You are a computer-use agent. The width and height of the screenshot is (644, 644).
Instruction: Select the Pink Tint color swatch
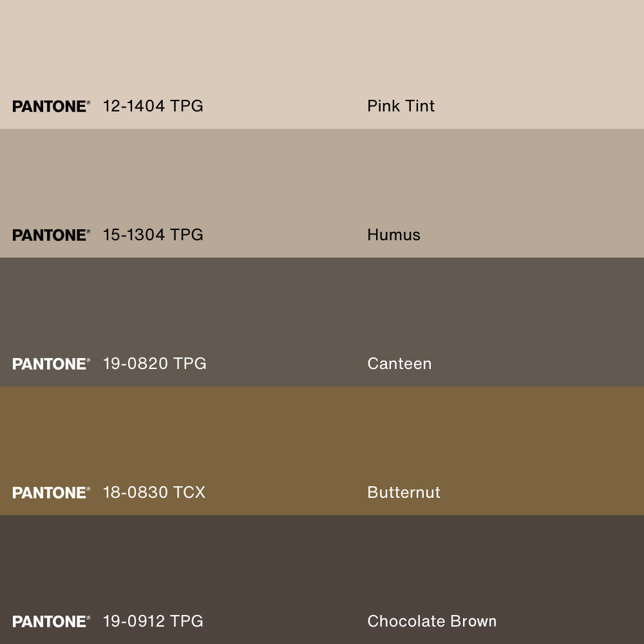tap(322, 64)
